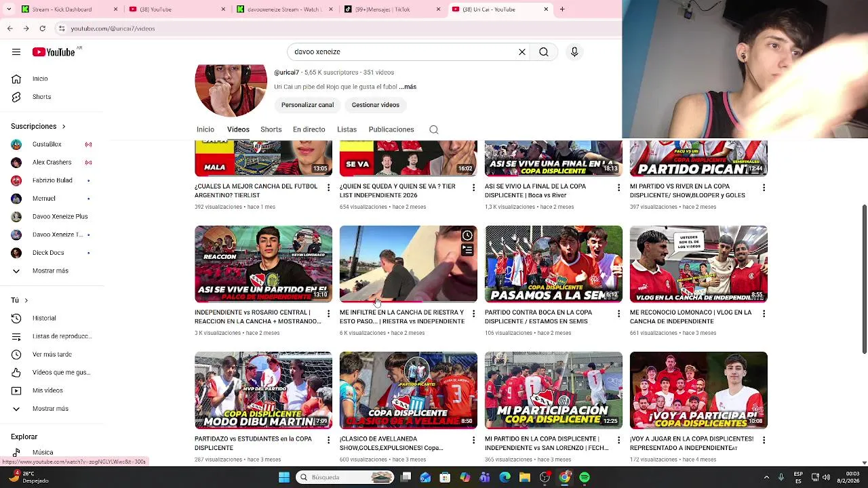Open Mi Participación Copa Displicente thumbnail

pos(553,390)
